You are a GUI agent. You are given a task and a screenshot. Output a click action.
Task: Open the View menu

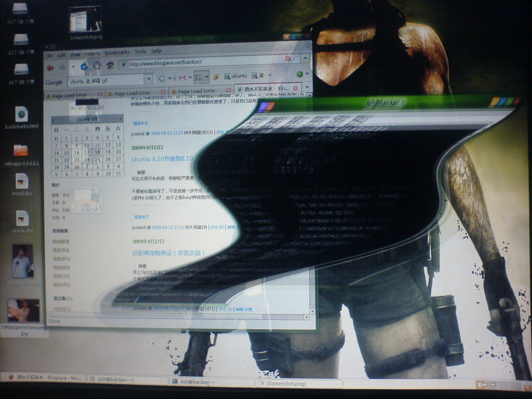coord(75,55)
